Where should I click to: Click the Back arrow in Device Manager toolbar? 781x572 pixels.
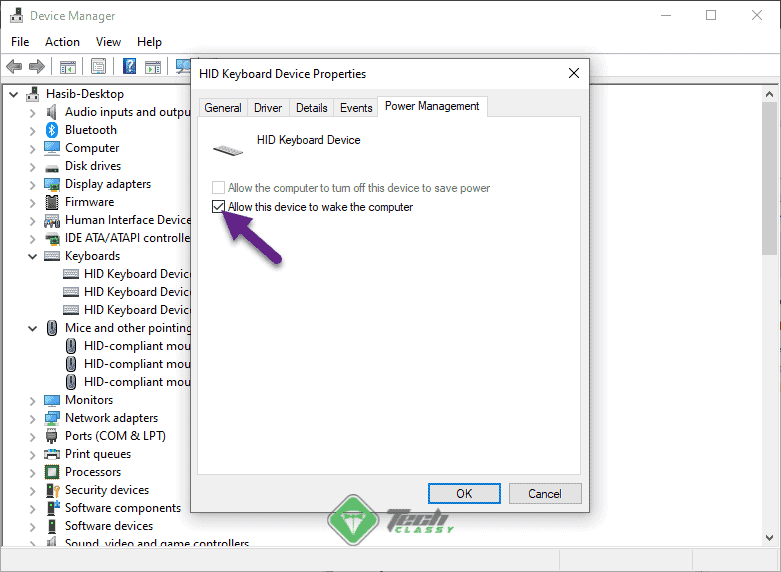(x=14, y=66)
